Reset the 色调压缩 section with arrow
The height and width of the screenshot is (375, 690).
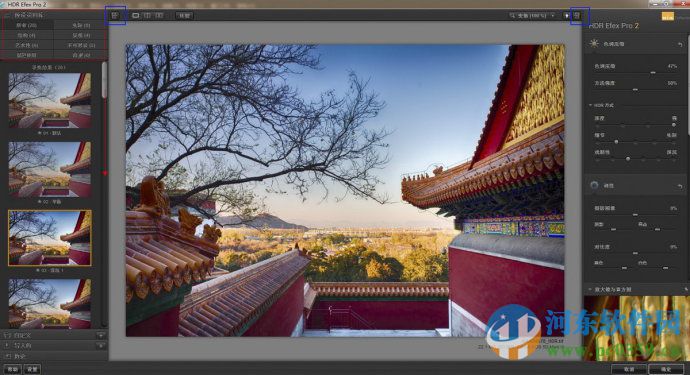tap(680, 44)
